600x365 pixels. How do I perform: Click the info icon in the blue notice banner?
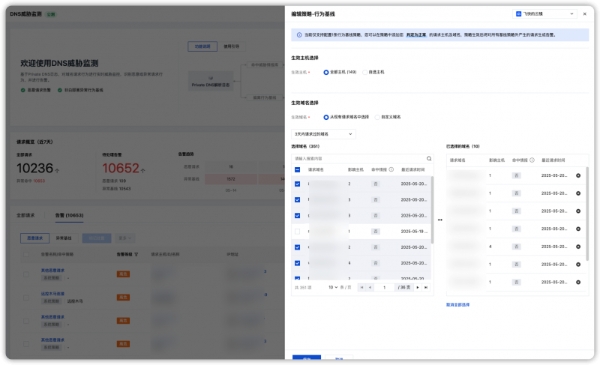tap(299, 35)
